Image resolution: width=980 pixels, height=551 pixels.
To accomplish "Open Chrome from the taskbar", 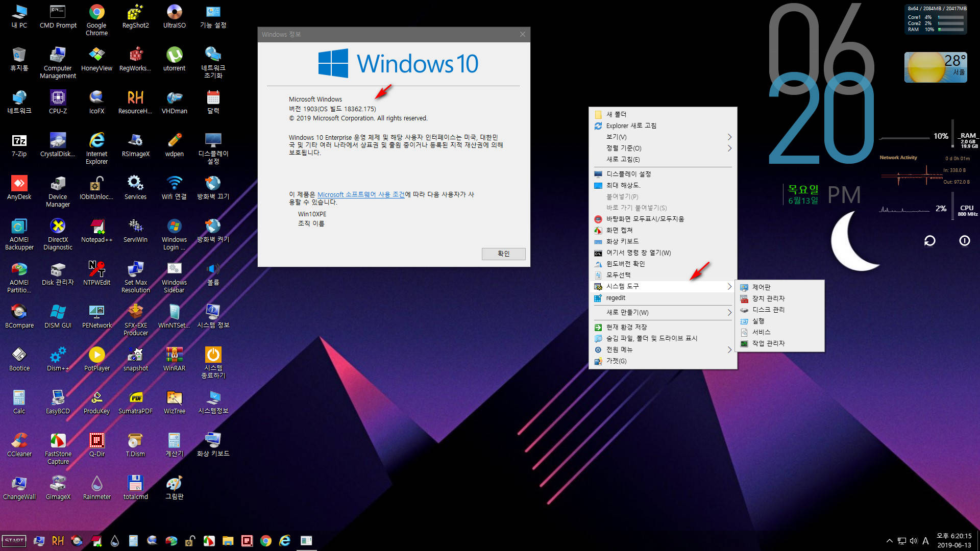I will coord(265,541).
